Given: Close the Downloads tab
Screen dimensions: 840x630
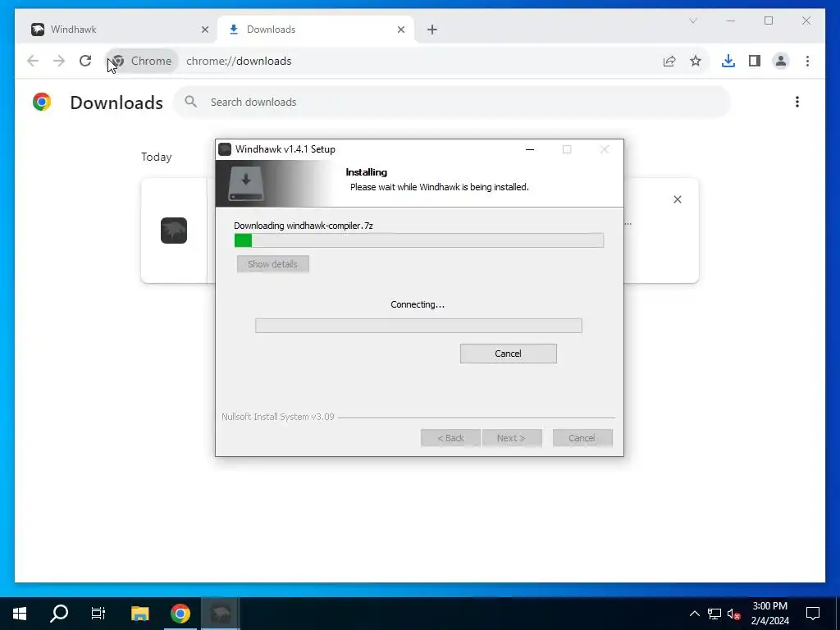Looking at the screenshot, I should coord(400,30).
